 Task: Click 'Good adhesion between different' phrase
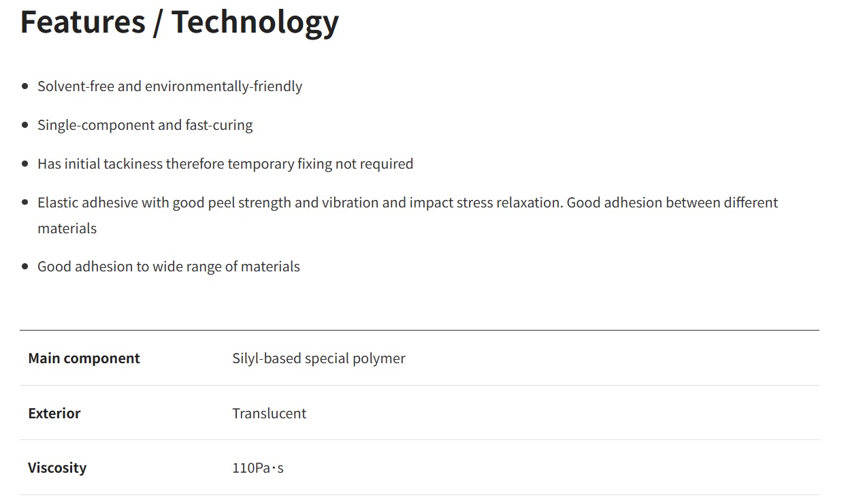672,203
